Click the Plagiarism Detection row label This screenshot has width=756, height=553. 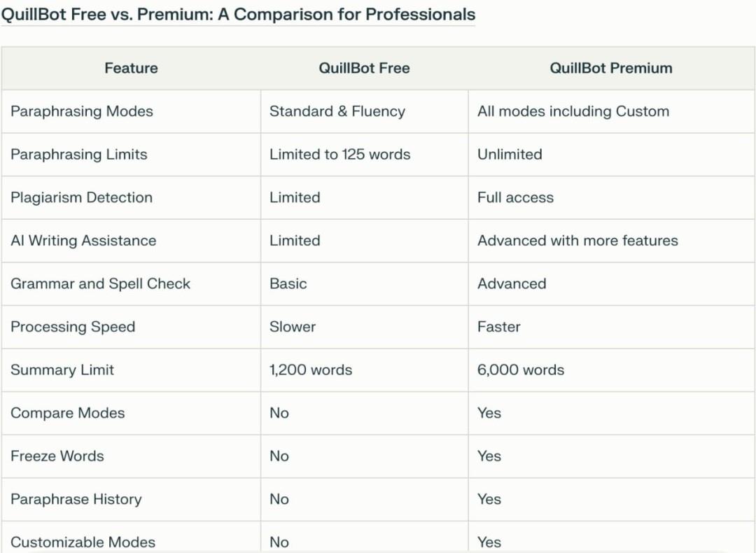(x=81, y=197)
